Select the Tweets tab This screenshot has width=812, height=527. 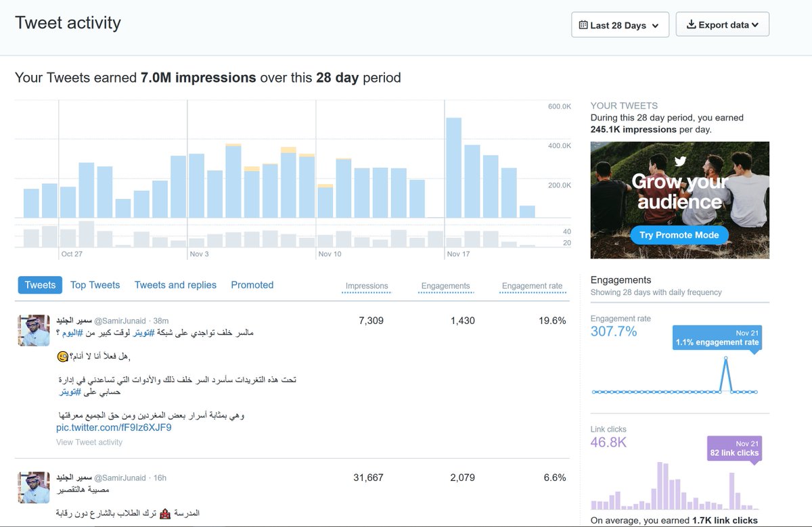tap(40, 285)
